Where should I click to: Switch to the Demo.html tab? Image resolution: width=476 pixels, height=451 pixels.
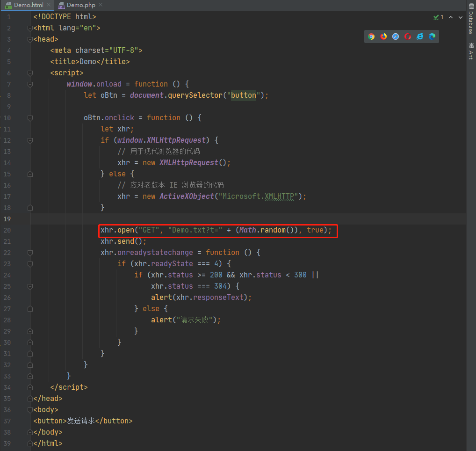pyautogui.click(x=29, y=5)
